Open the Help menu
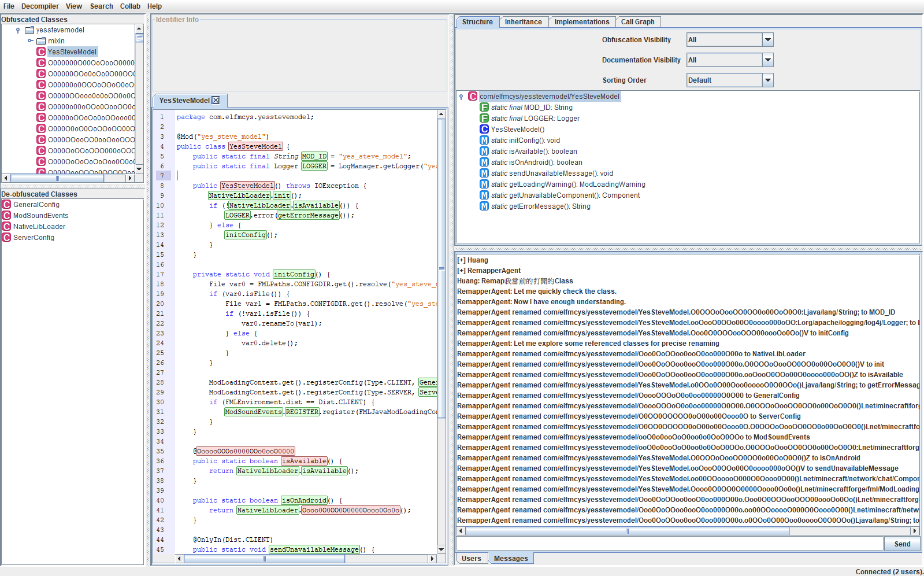This screenshot has height=576, width=924. tap(154, 6)
